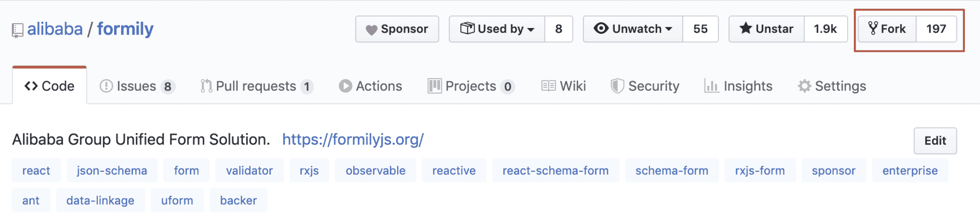Screen dimensions: 980x218
Task: Click the Used by package icon
Action: pos(467,28)
